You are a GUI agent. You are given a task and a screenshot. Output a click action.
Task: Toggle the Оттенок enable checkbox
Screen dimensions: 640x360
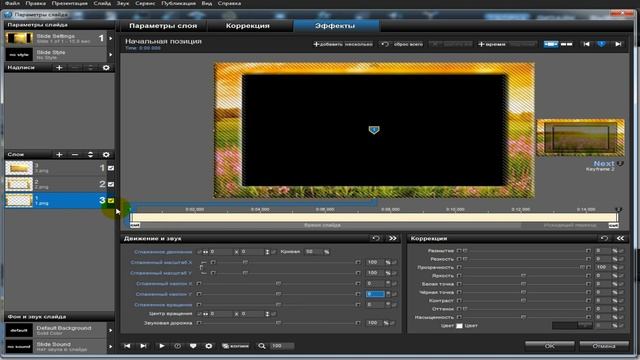(x=459, y=309)
